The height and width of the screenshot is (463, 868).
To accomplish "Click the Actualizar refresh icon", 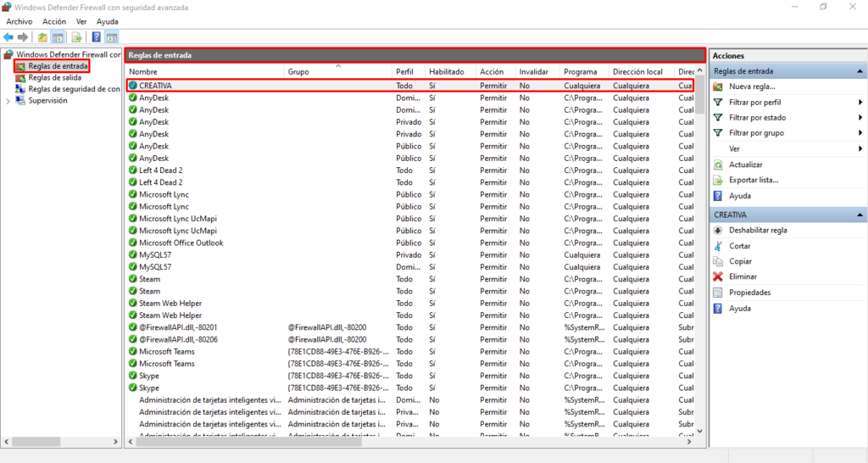I will tap(718, 165).
